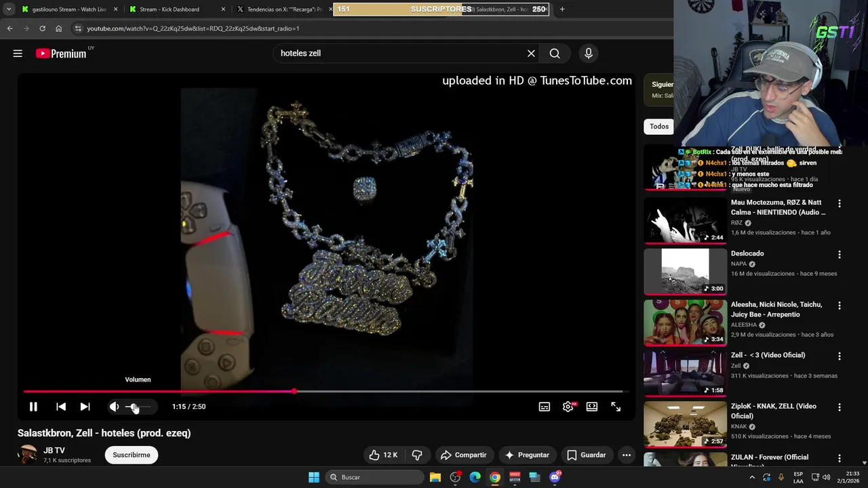This screenshot has height=488, width=868.
Task: Focus the browser address bar URL
Action: click(193, 28)
